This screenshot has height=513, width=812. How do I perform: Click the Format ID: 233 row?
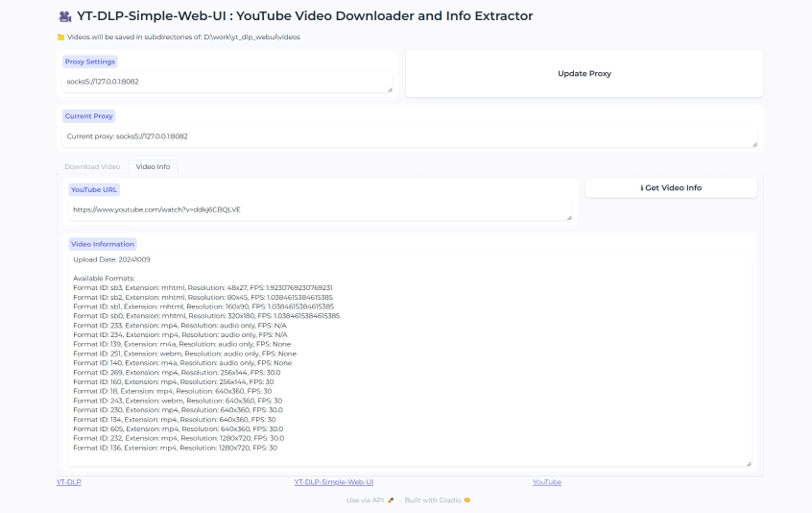point(179,326)
